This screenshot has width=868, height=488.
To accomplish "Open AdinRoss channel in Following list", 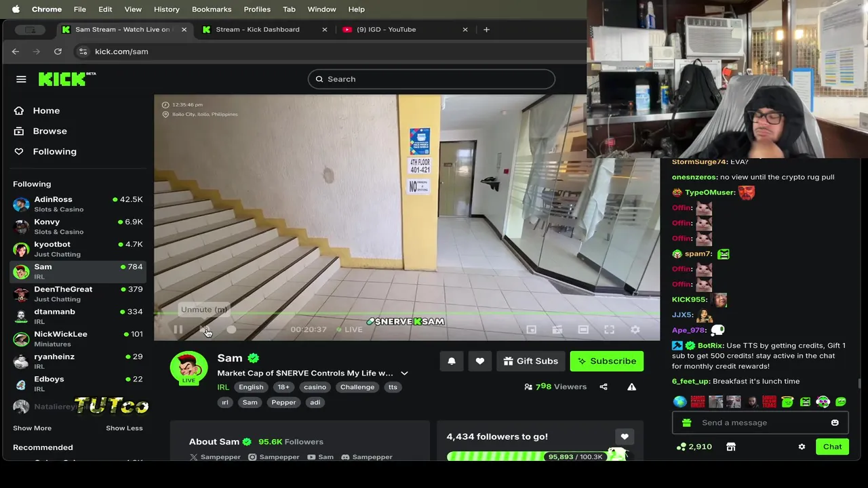I will click(77, 204).
